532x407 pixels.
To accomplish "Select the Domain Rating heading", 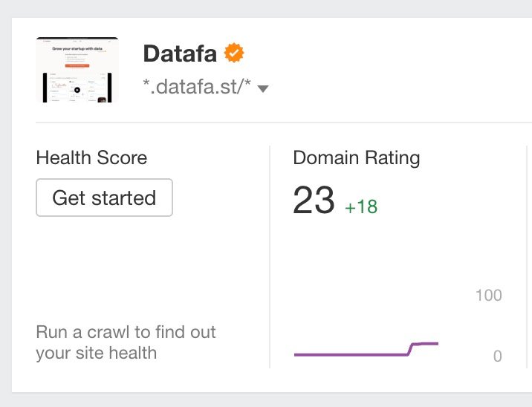I will tap(356, 157).
